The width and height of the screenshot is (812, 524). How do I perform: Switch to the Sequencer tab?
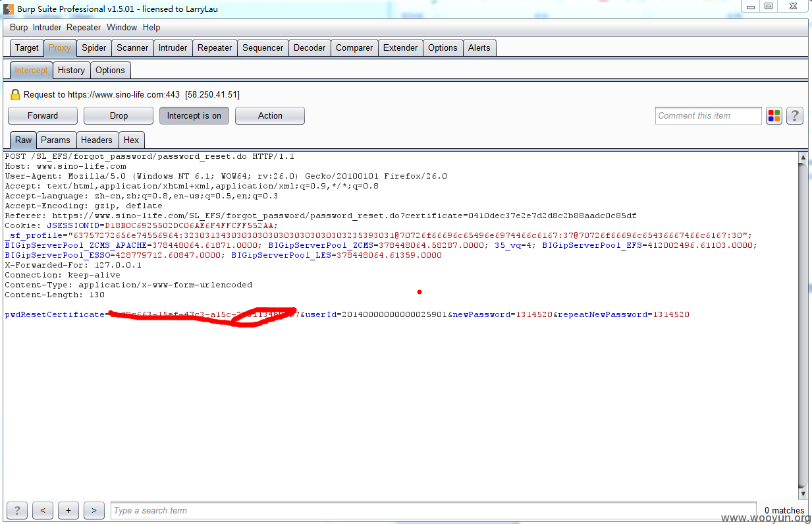263,47
